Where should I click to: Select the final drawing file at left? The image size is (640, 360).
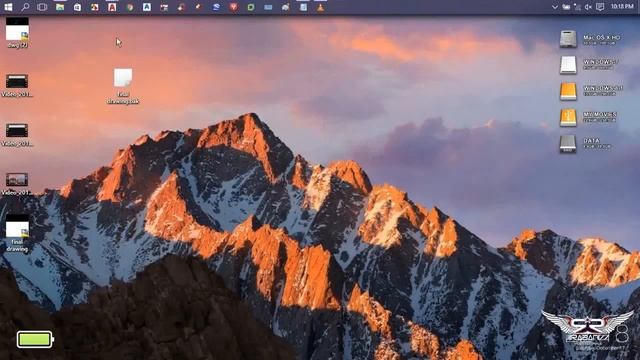[x=17, y=233]
